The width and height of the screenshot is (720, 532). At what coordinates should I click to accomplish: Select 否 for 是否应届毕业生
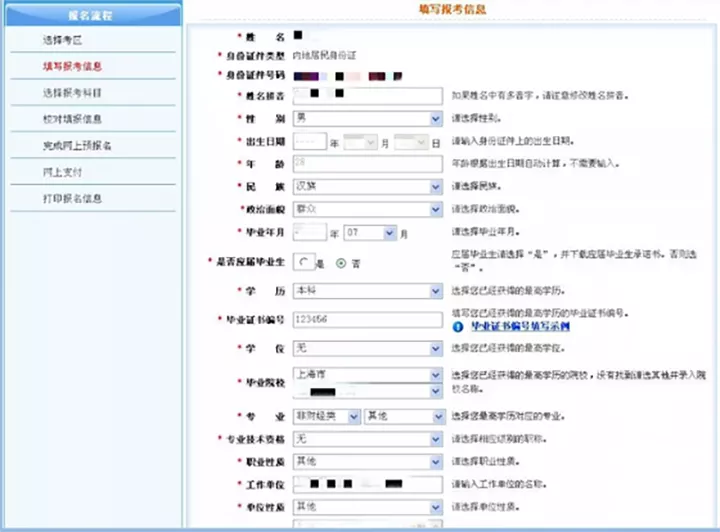coord(341,263)
